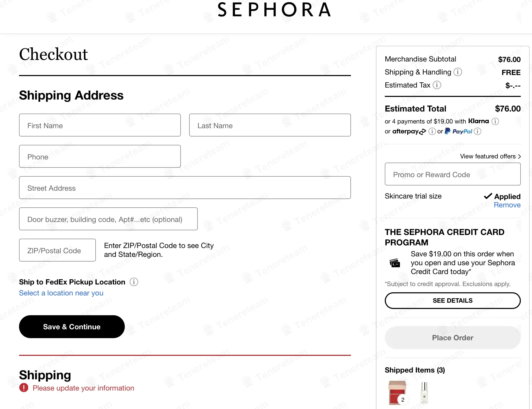The image size is (532, 409).
Task: Click the Place Order button
Action: [453, 338]
